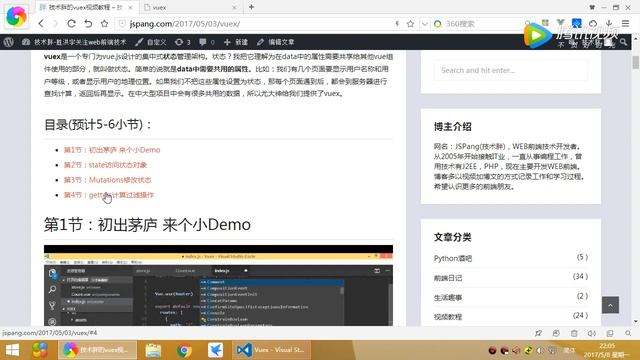The image size is (640, 360).
Task: Open the Chrome taskbar icon
Action: pyautogui.click(x=184, y=350)
